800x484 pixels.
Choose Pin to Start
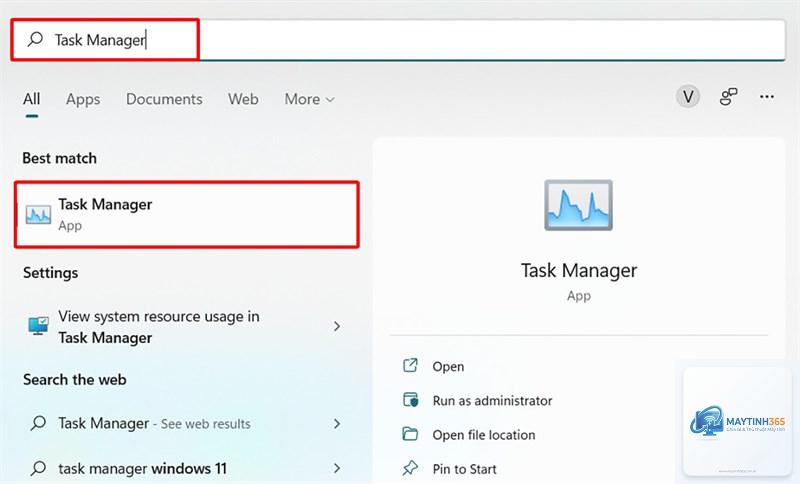point(464,469)
